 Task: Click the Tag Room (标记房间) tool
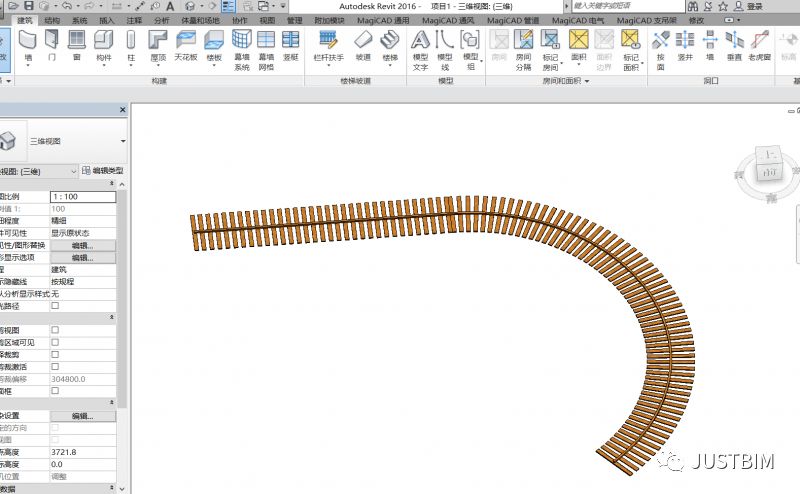(550, 50)
